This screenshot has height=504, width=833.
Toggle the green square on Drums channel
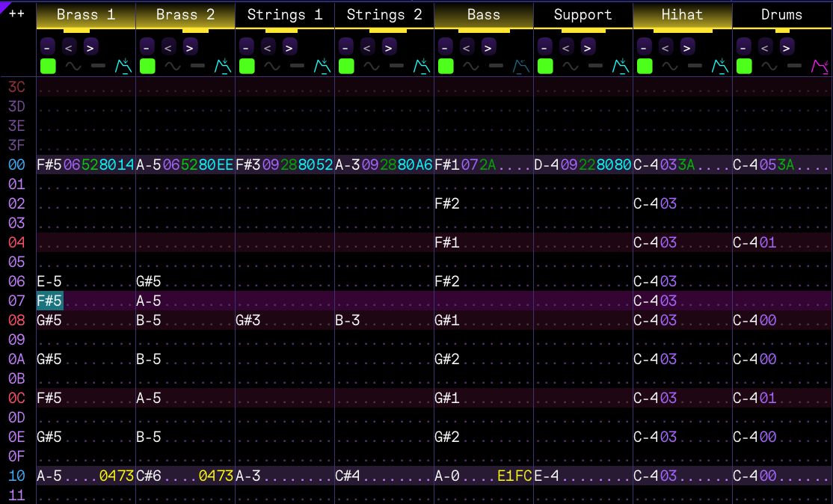coord(744,67)
